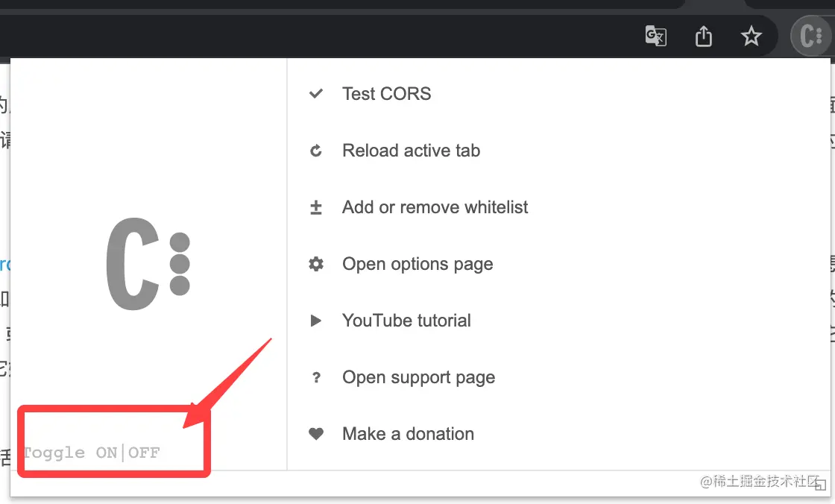Click the large gray C logo
The height and width of the screenshot is (504, 835).
(148, 264)
